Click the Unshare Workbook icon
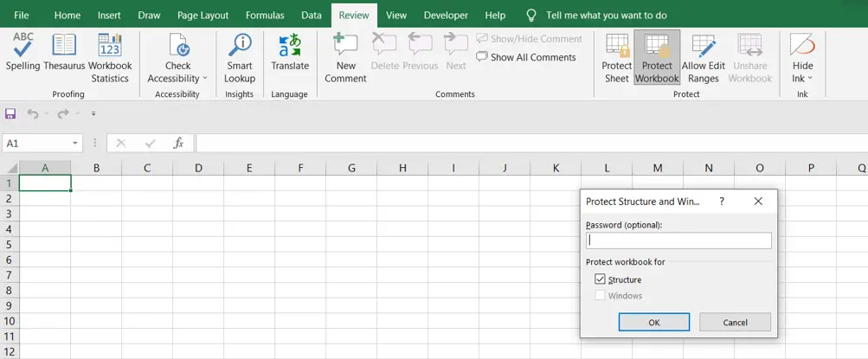 tap(750, 45)
